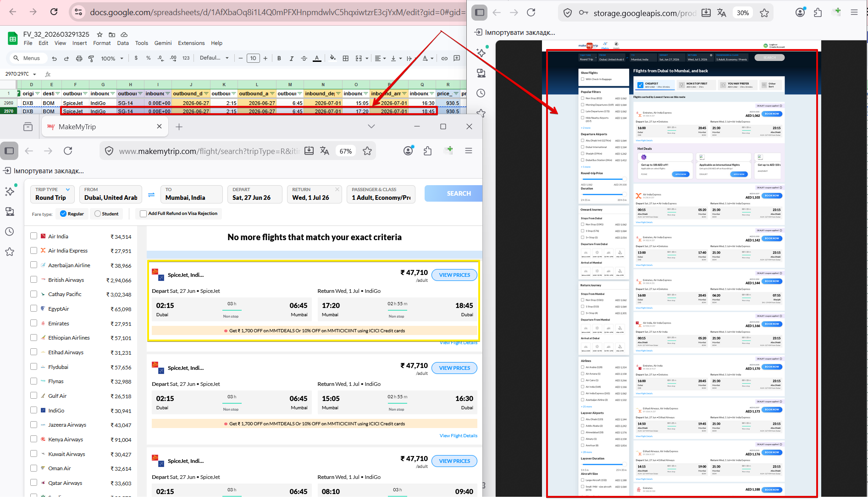Select Regular fare type

click(x=63, y=214)
